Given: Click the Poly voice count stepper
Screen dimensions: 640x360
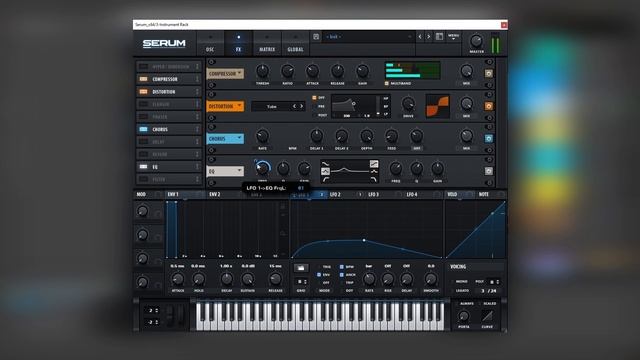Looking at the screenshot, I should 494,282.
